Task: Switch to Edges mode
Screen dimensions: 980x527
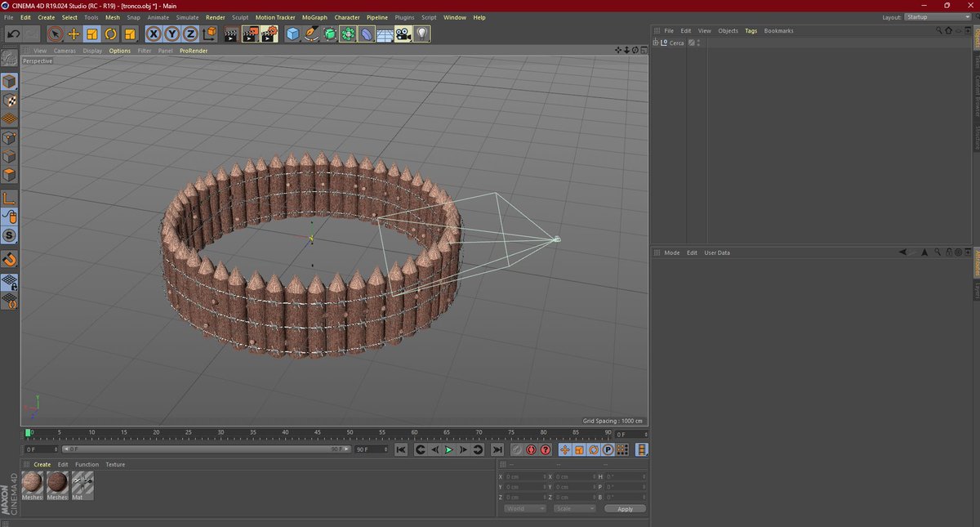Action: (x=9, y=157)
